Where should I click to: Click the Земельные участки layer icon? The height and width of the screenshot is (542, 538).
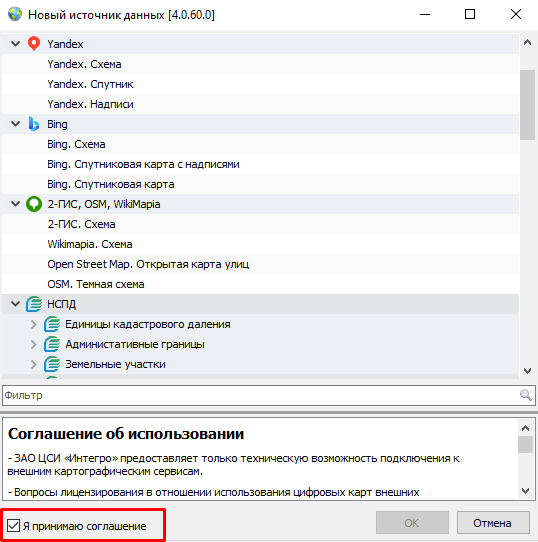(x=52, y=364)
